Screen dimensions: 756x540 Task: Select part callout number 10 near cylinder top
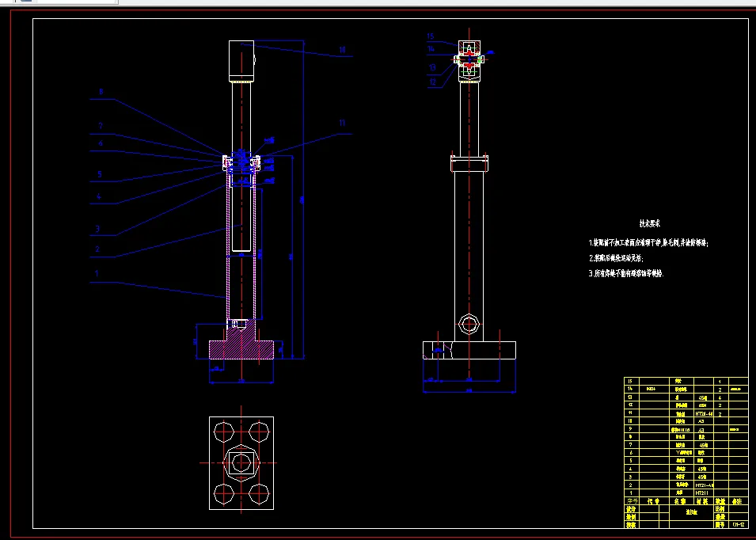pos(342,50)
